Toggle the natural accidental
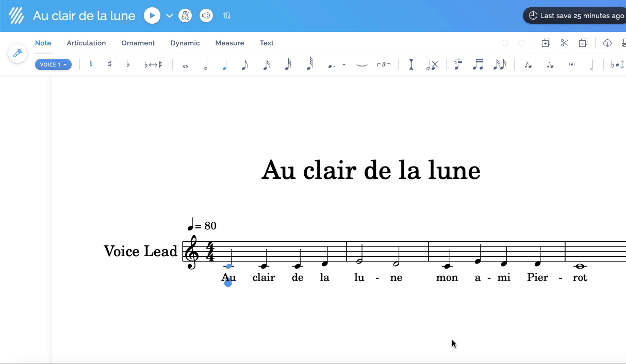Image resolution: width=626 pixels, height=364 pixels. pos(91,64)
